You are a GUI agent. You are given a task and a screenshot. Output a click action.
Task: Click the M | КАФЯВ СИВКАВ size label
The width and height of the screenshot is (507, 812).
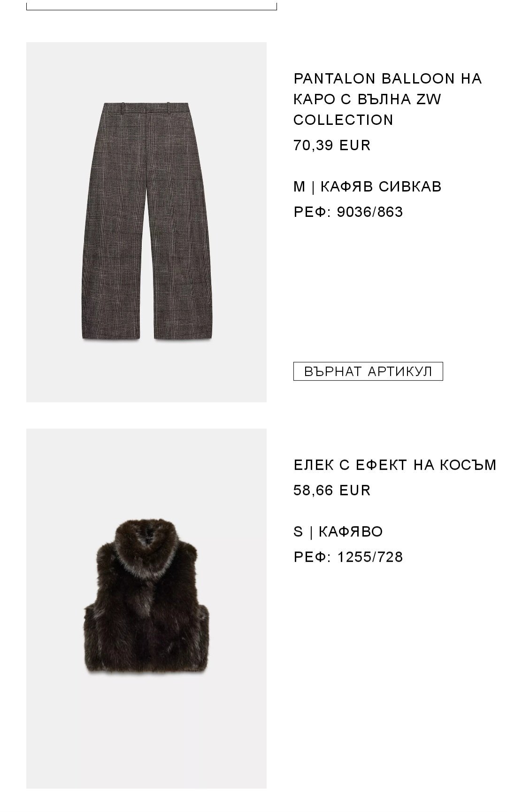point(368,187)
